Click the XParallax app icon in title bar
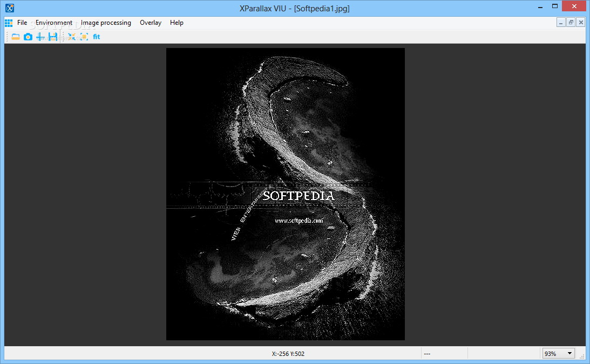Screen dimensions: 590x364 9,8
